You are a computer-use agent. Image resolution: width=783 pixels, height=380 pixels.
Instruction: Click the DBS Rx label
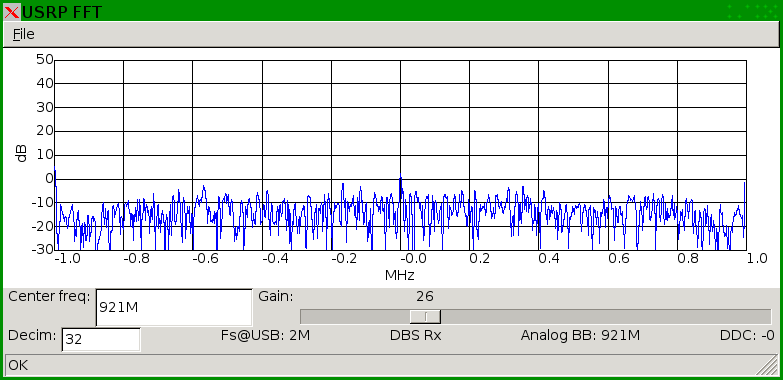(x=415, y=335)
